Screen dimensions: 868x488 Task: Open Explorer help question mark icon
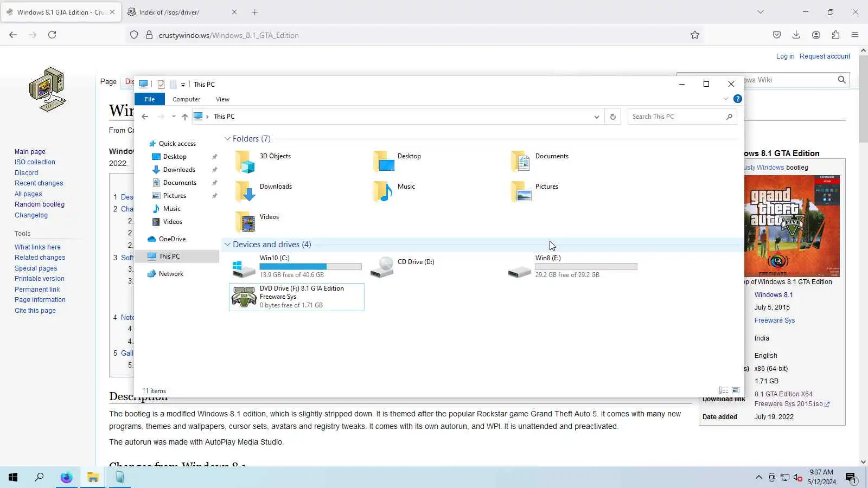pyautogui.click(x=738, y=99)
